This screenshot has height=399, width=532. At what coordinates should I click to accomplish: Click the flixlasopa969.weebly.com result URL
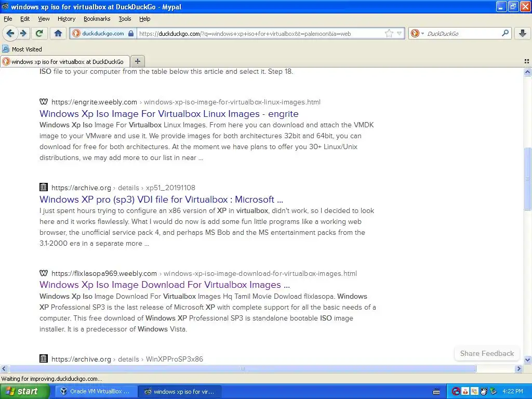coord(204,273)
